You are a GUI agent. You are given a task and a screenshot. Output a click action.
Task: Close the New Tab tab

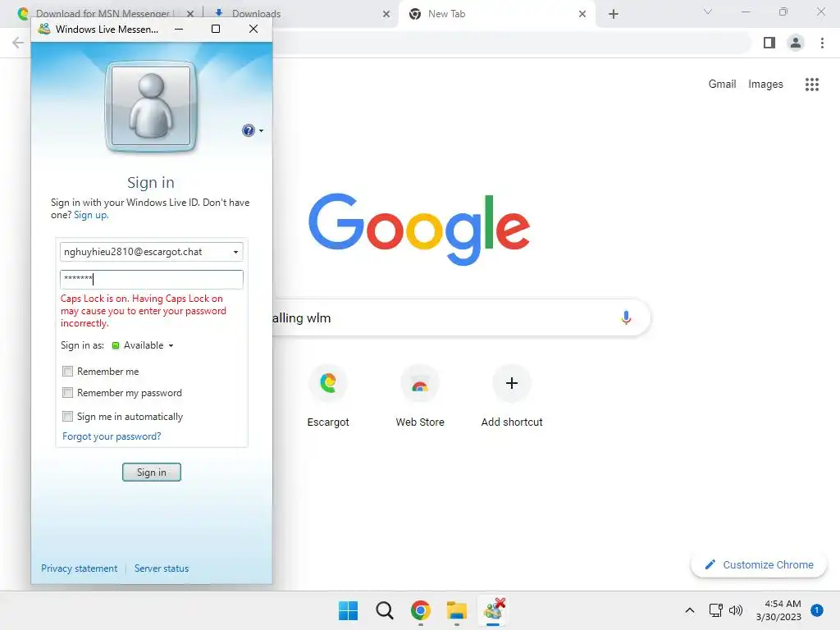point(582,14)
